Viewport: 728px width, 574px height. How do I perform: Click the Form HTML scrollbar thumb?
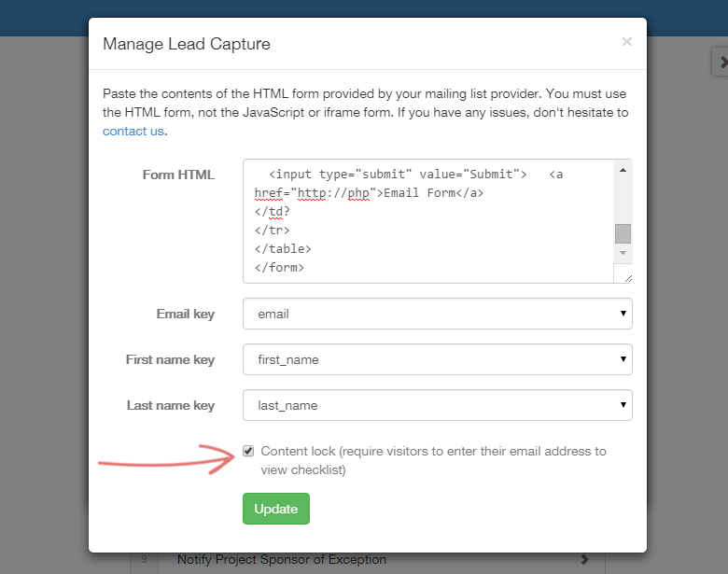623,233
